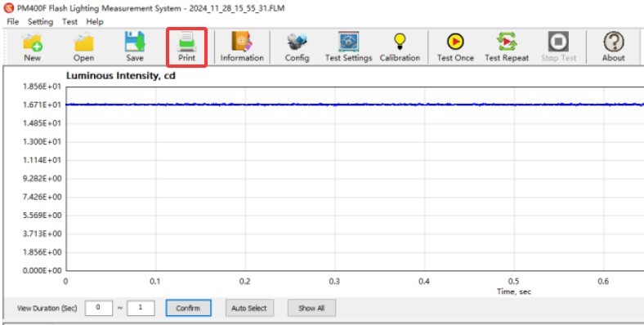644x325 pixels.
Task: Click the 5.569E+00 y-axis value
Action: [42, 216]
